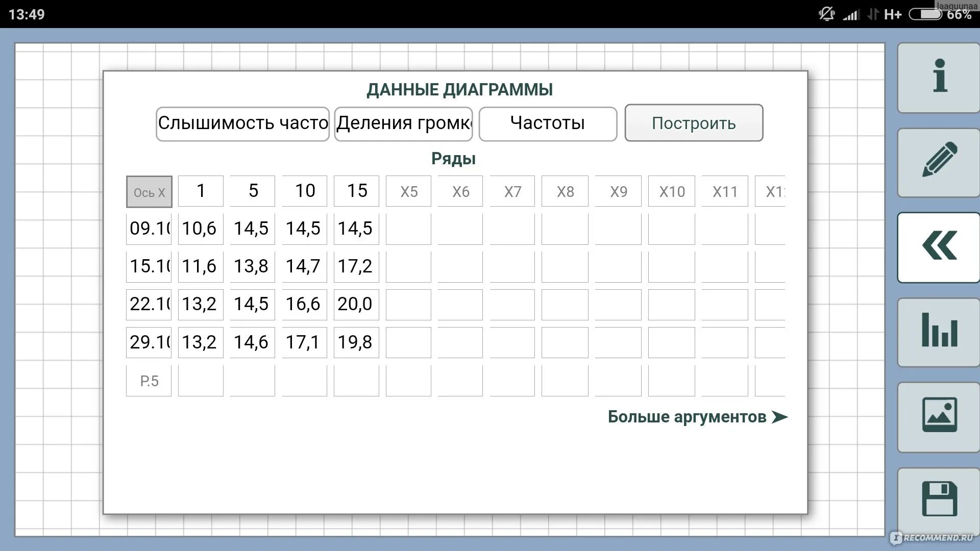Collapse panel with double chevron icon
The width and height of the screenshot is (980, 551).
[939, 247]
